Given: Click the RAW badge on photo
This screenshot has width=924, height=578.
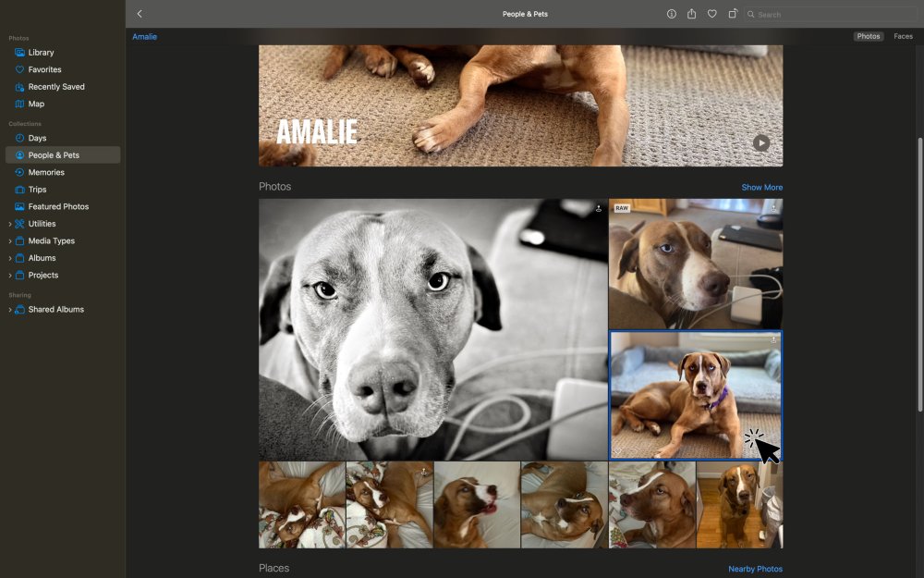Looking at the screenshot, I should tap(622, 208).
